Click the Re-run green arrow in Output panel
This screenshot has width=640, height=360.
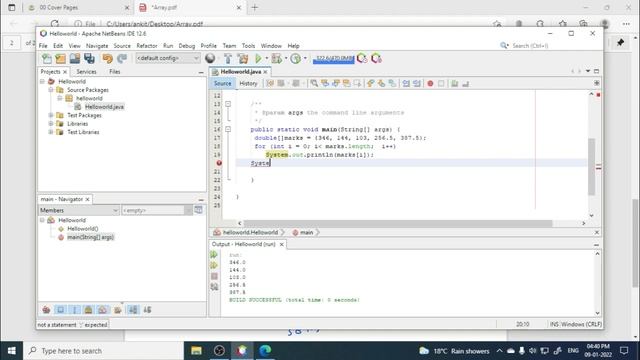pos(214,255)
